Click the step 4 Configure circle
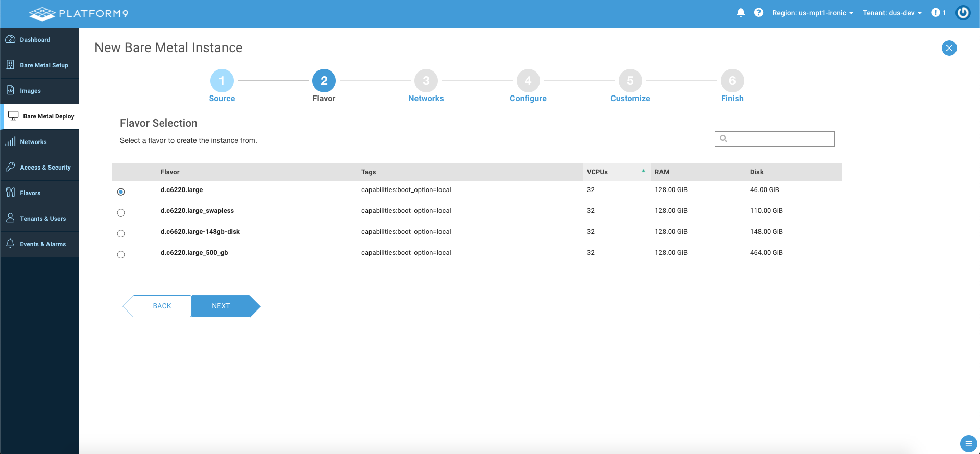Viewport: 980px width, 454px height. click(x=528, y=81)
